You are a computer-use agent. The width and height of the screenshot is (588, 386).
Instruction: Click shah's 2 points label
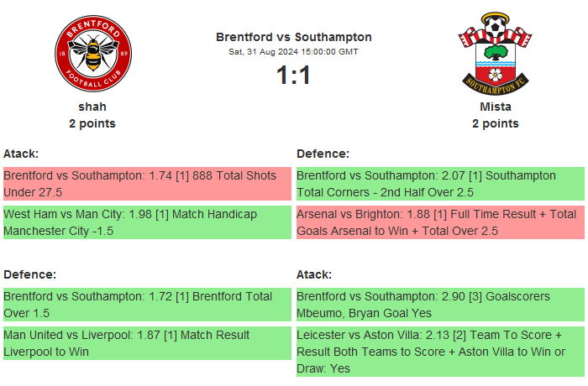coord(92,123)
